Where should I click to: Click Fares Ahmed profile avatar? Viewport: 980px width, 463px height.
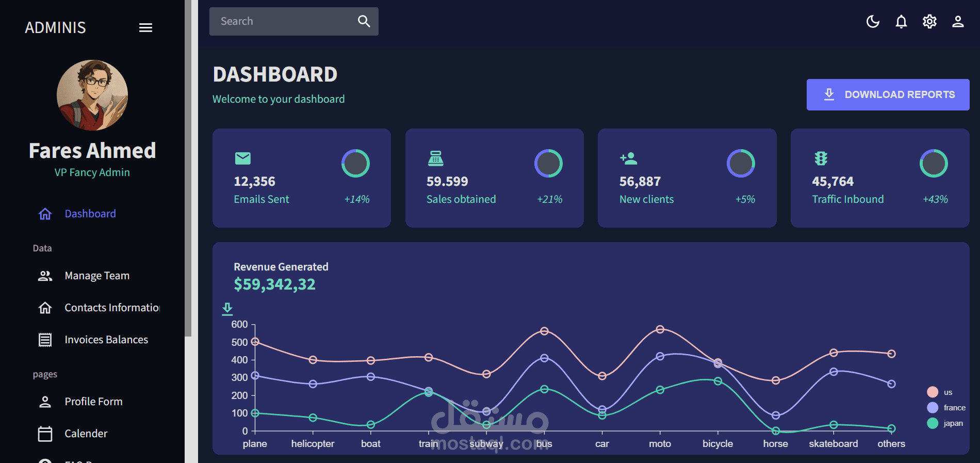(92, 95)
